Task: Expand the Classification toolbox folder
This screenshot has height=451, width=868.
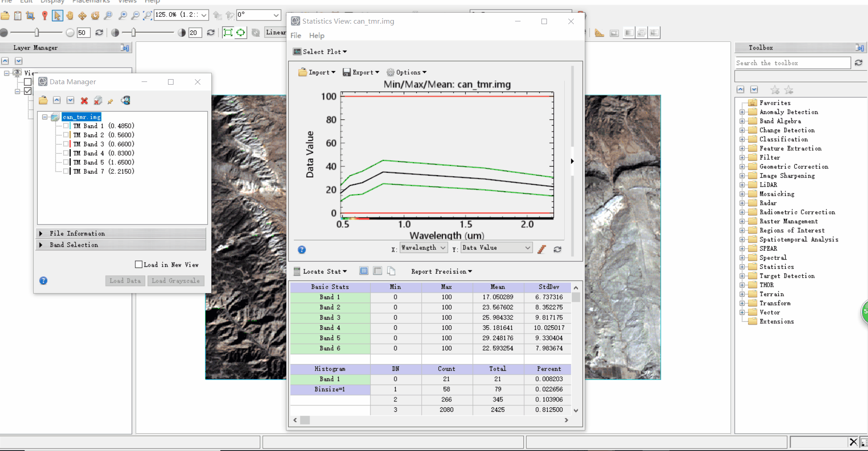Action: tap(742, 139)
